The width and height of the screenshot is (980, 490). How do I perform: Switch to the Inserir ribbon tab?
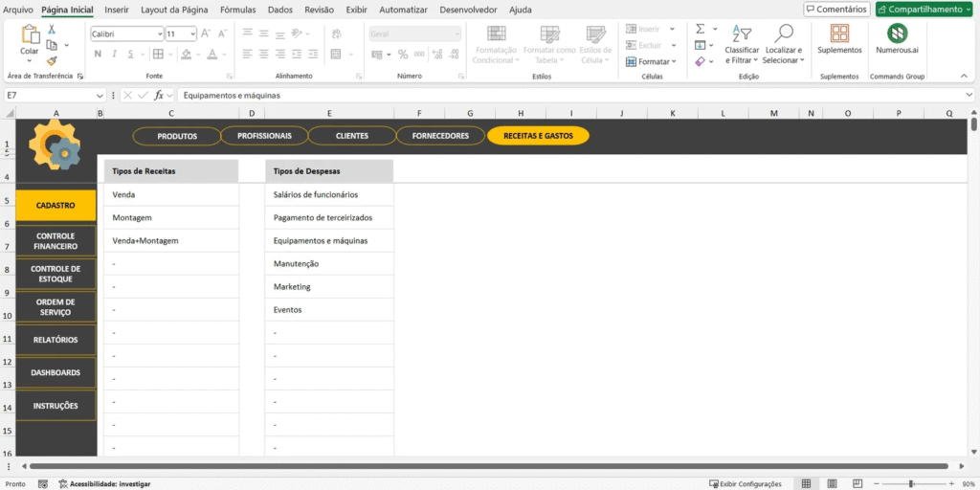point(116,10)
